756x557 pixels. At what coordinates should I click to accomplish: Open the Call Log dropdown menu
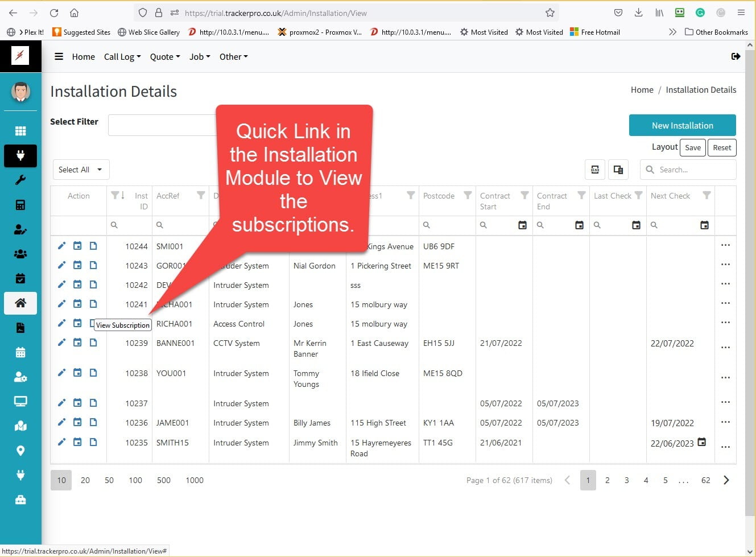[122, 56]
